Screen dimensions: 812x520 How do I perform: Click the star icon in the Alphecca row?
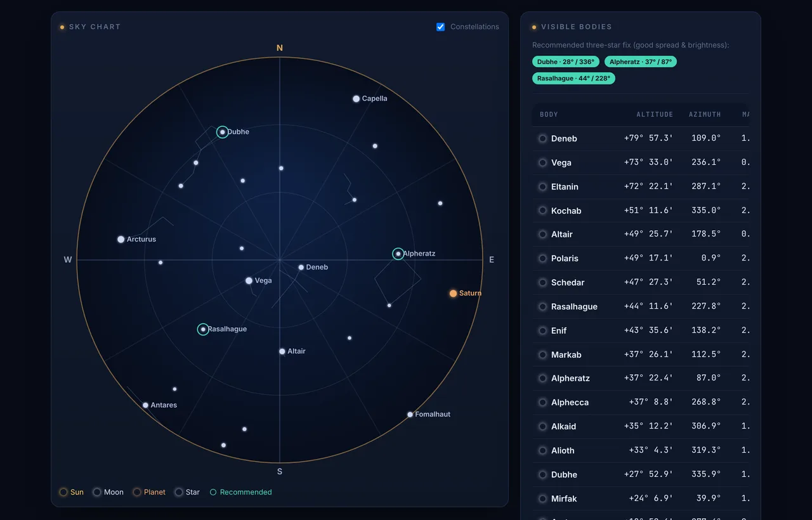542,403
